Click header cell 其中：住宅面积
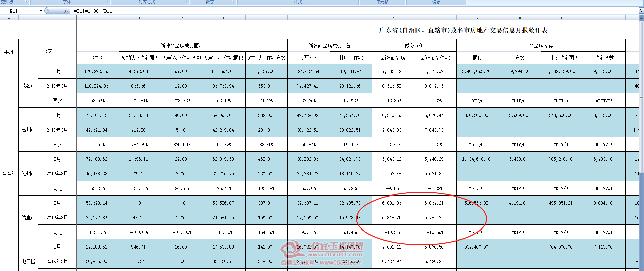 tap(562, 58)
